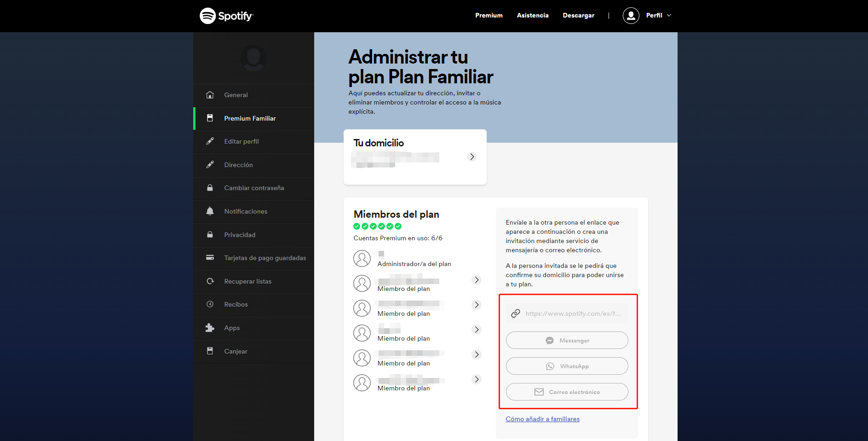Viewport: 868px width, 441px height.
Task: Click the Messenger logo icon
Action: [550, 341]
